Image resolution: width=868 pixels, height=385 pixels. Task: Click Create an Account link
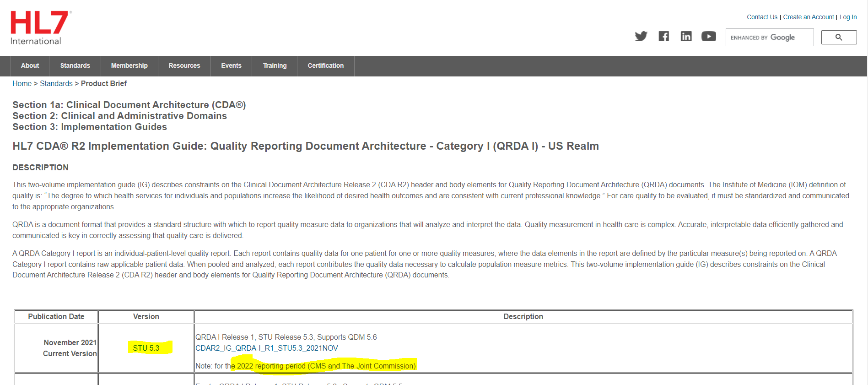point(809,17)
